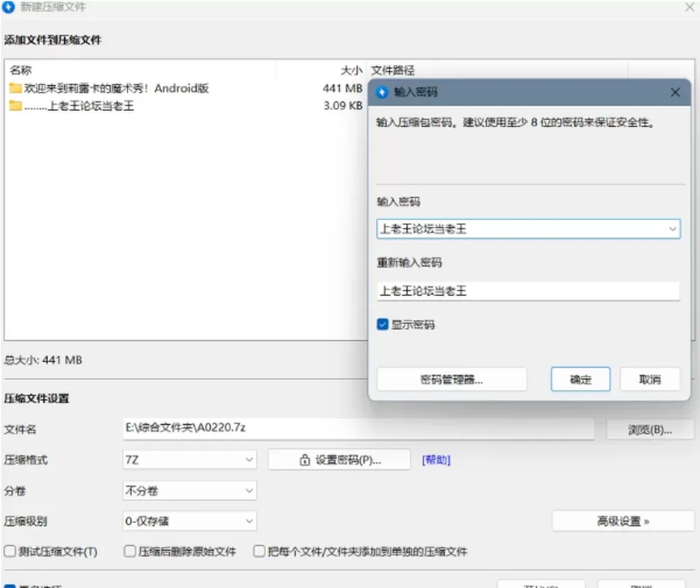
Task: Sort the file list by 大小 column header
Action: [x=351, y=70]
